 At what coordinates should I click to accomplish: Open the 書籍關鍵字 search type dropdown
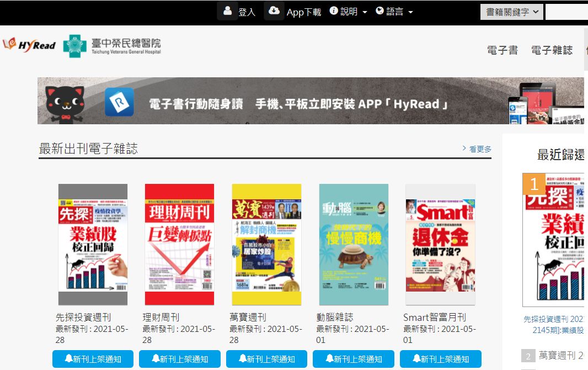click(x=512, y=12)
